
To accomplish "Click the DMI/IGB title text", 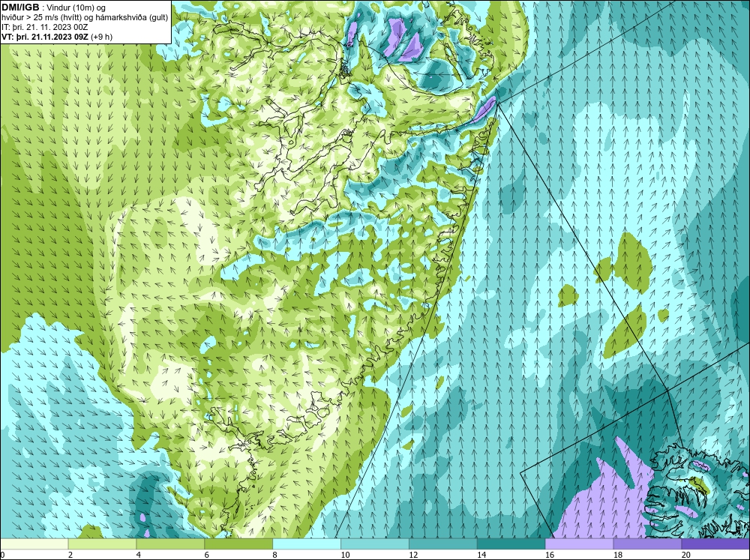I will pos(20,7).
